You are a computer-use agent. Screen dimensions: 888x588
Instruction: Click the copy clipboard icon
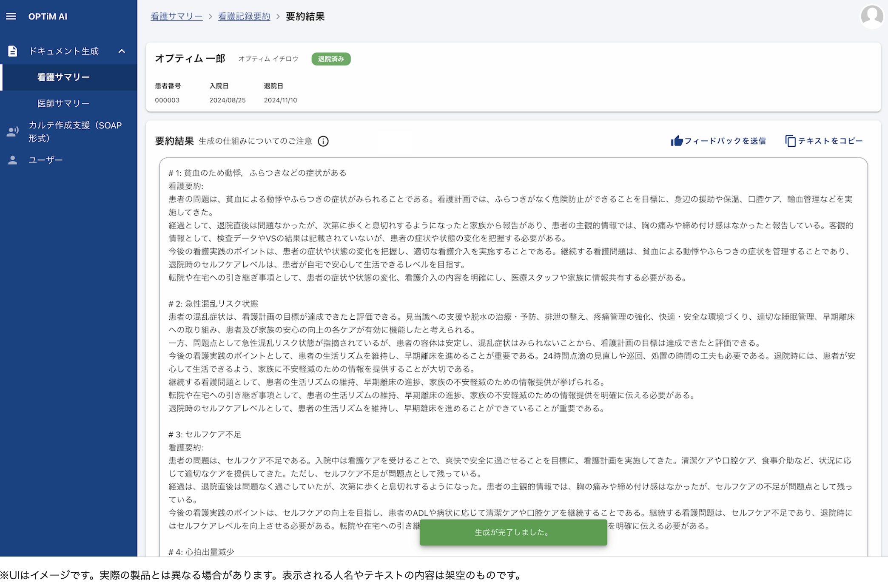(790, 141)
